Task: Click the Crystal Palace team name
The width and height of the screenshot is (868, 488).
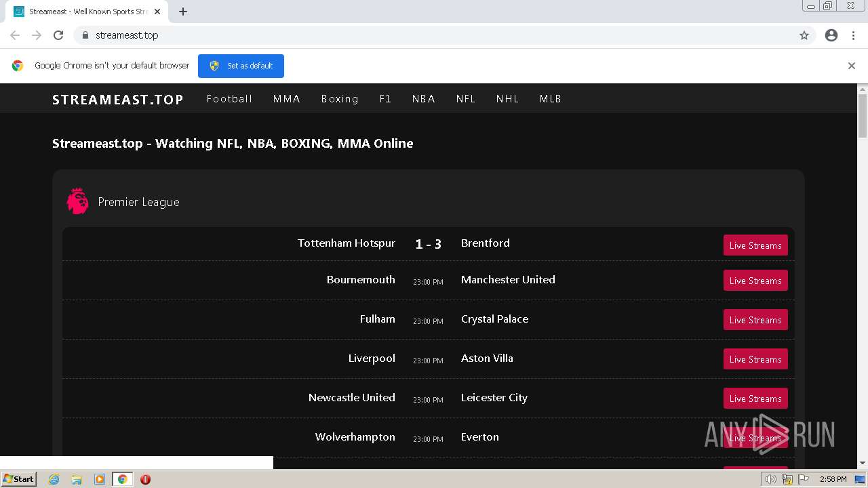Action: (494, 319)
